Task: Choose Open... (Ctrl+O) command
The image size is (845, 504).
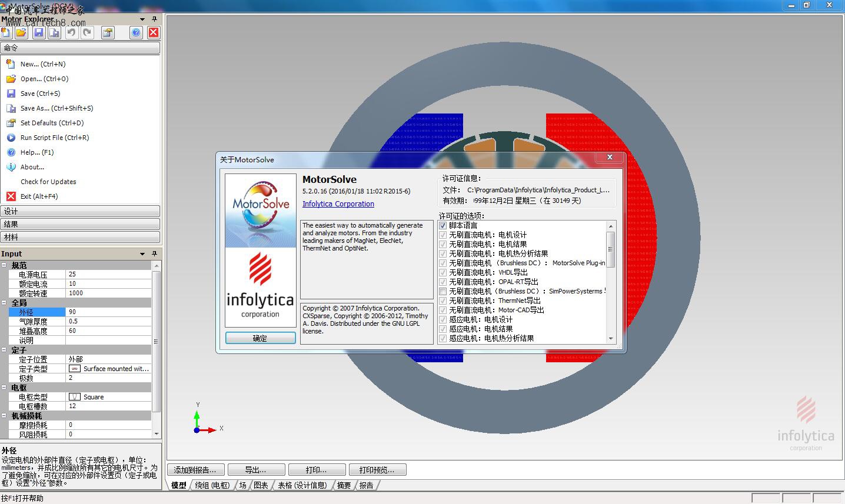Action: coord(44,79)
